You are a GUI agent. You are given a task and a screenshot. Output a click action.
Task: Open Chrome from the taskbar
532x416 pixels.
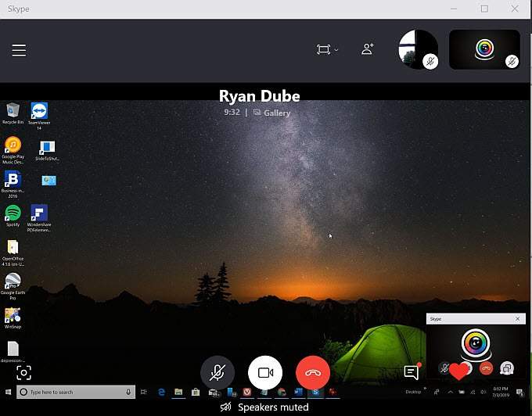pos(282,392)
